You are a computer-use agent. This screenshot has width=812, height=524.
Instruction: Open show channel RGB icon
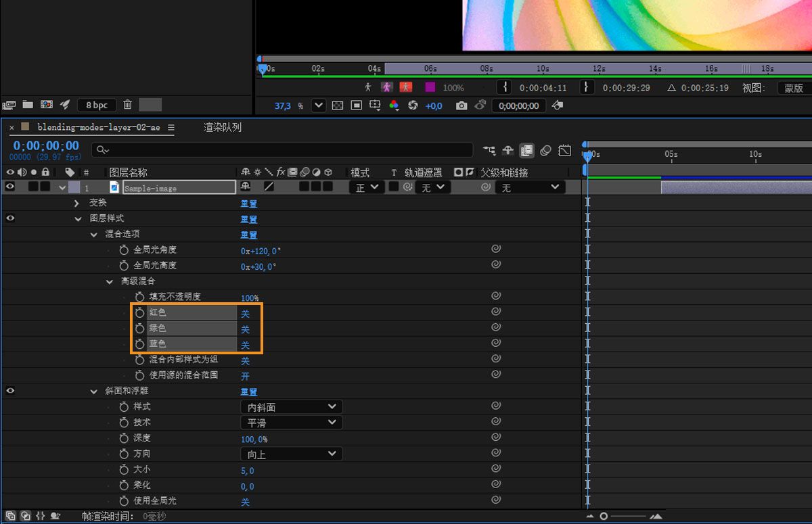[x=394, y=105]
